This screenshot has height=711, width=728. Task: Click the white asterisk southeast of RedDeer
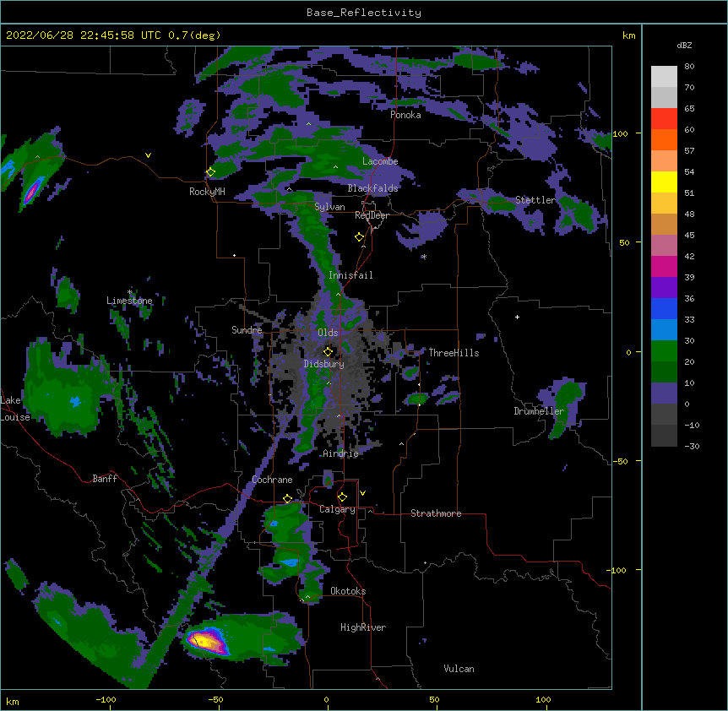pos(424,257)
